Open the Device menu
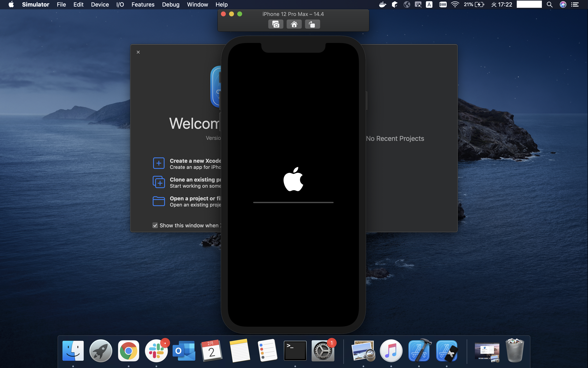Screen dimensions: 588x368 100,4
